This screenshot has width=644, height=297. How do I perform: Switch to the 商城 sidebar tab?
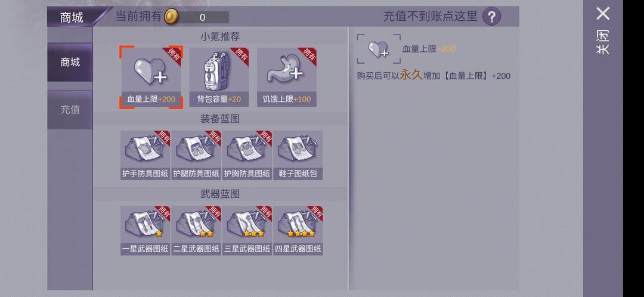[70, 63]
